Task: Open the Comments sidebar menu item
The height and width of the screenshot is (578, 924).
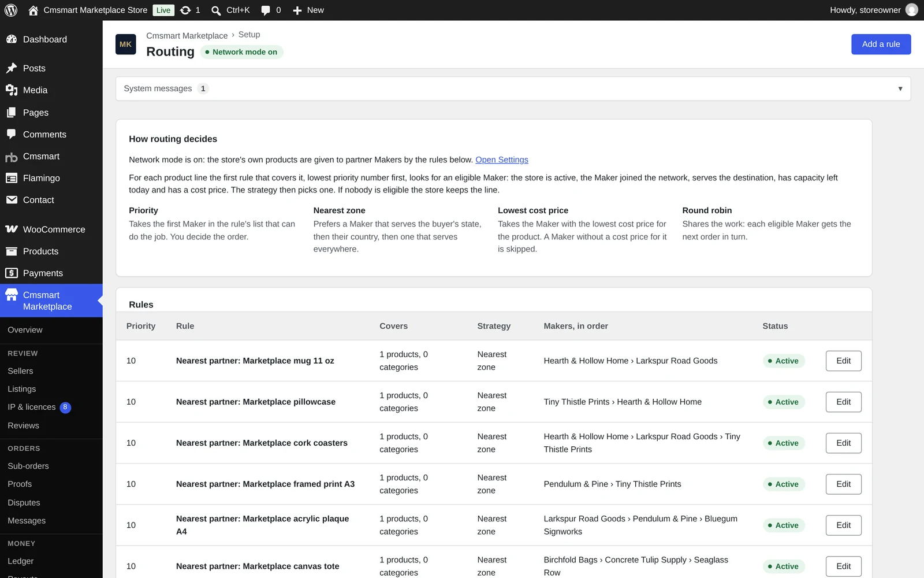Action: click(x=44, y=135)
